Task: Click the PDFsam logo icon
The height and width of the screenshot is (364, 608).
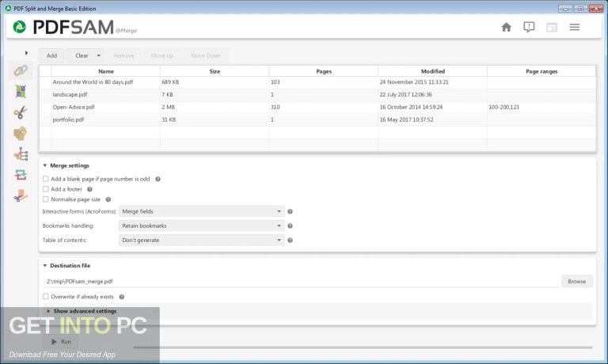Action: click(x=19, y=27)
